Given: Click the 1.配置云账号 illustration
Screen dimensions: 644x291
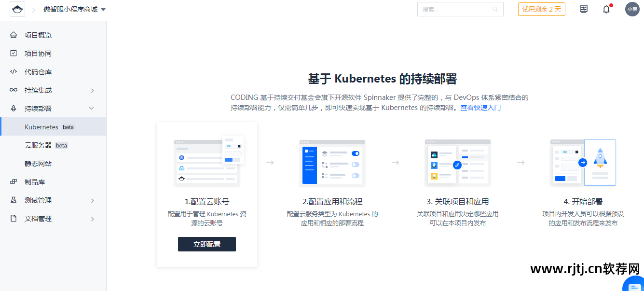Looking at the screenshot, I should point(208,162).
